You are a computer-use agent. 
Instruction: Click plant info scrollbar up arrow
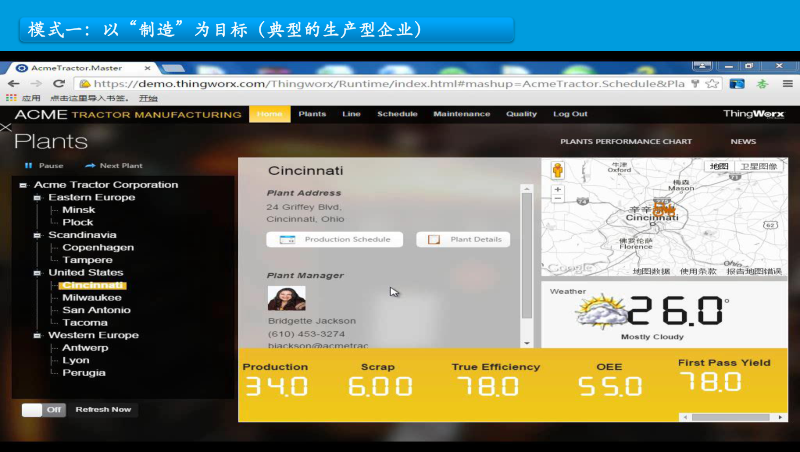527,189
